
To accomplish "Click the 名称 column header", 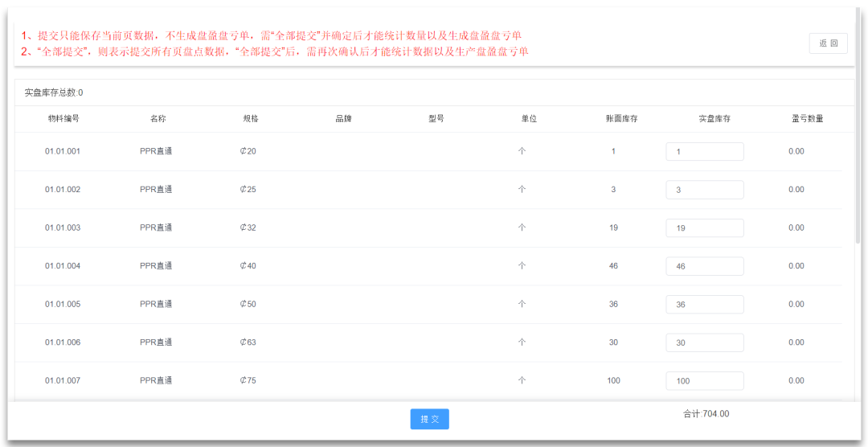I will point(158,118).
